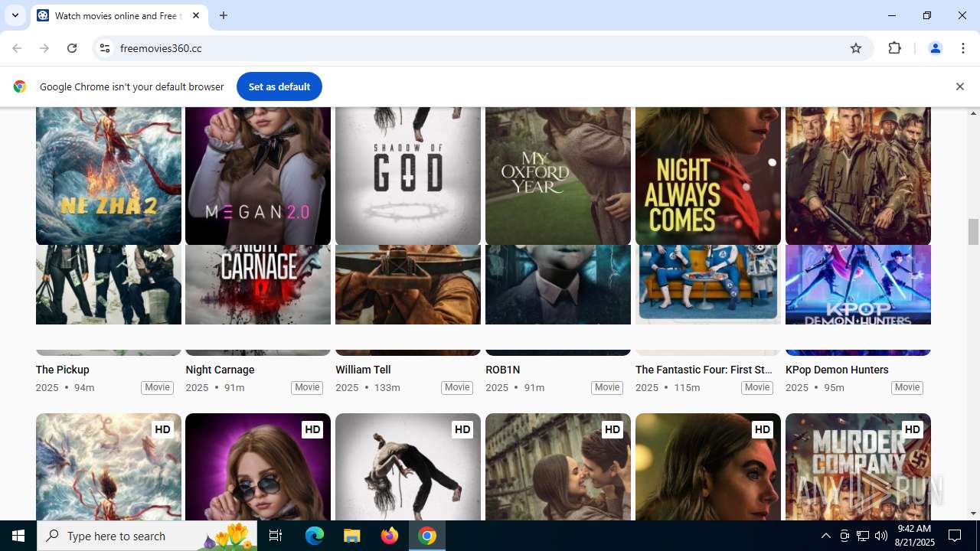Open site information icon in address bar

[105, 48]
